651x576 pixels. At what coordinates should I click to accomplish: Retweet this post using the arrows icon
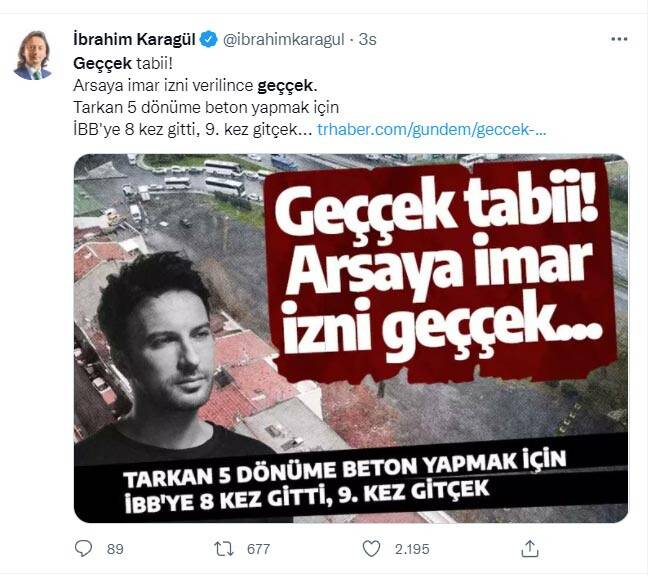coord(224,549)
